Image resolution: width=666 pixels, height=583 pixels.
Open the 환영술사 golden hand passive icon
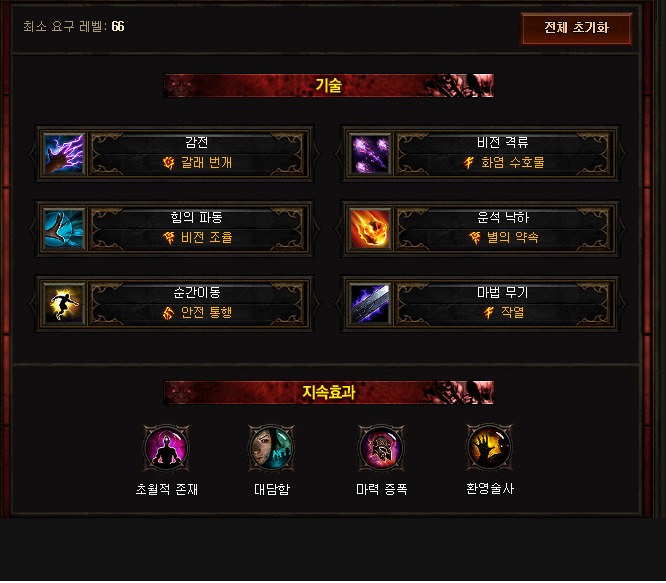click(x=489, y=448)
